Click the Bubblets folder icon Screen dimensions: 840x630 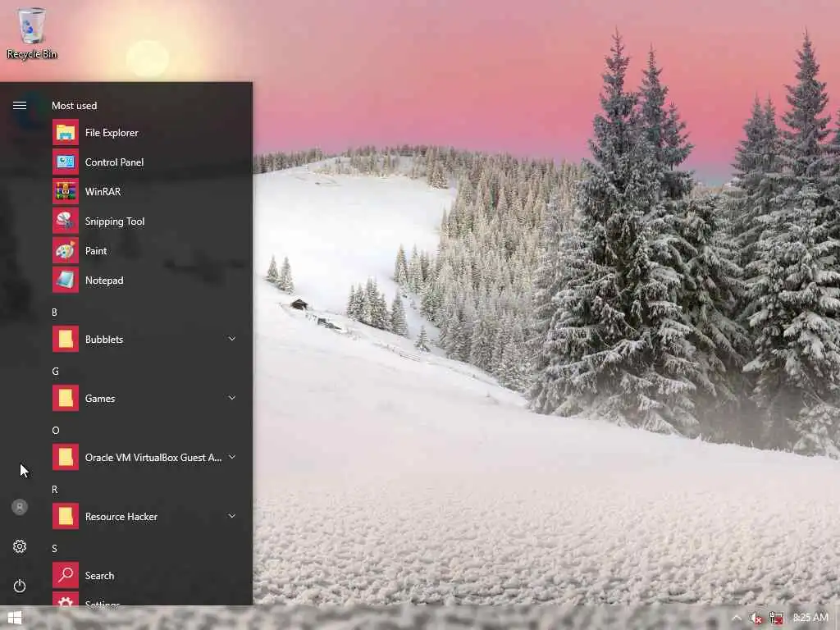[x=66, y=339]
